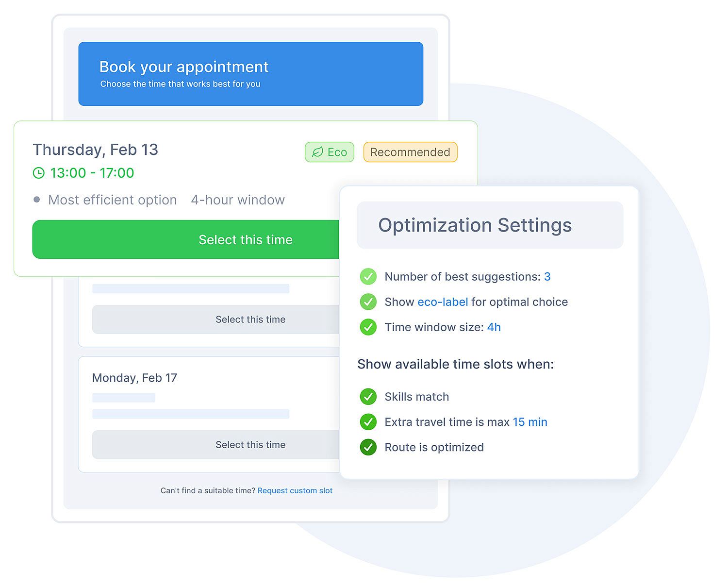Open the Request custom slot link
Screen dimensions: 728x588
[x=295, y=491]
